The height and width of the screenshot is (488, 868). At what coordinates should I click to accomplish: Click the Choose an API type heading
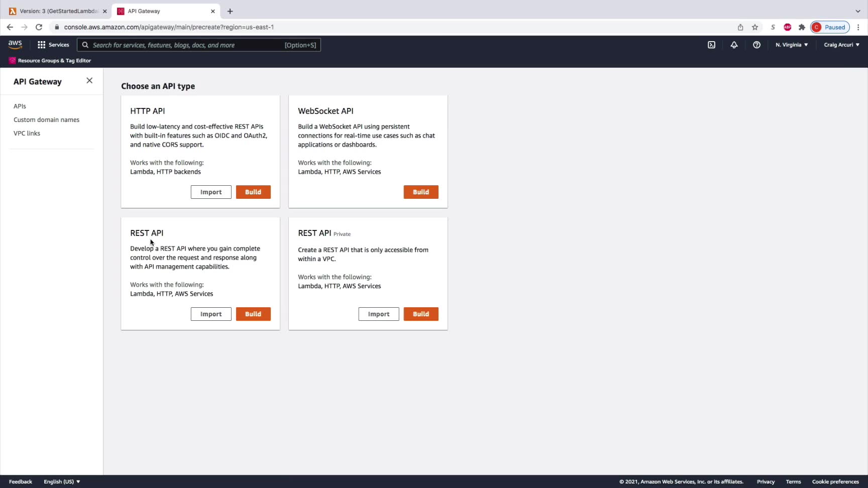pos(158,86)
